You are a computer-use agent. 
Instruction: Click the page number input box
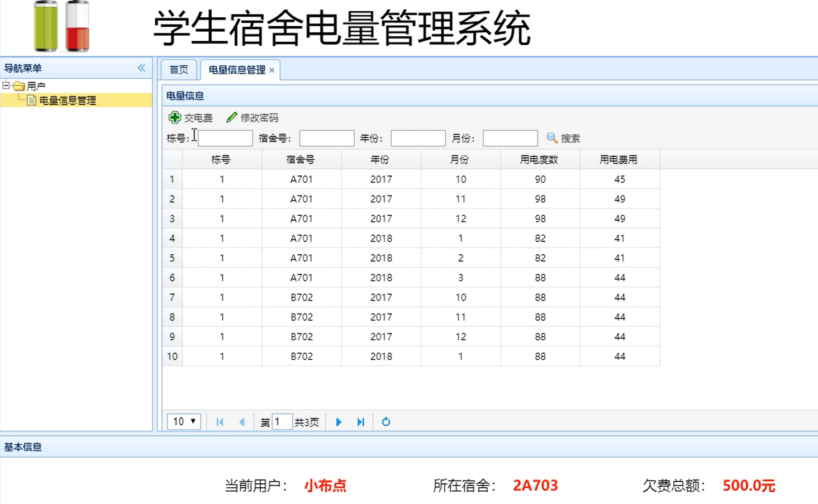[282, 421]
